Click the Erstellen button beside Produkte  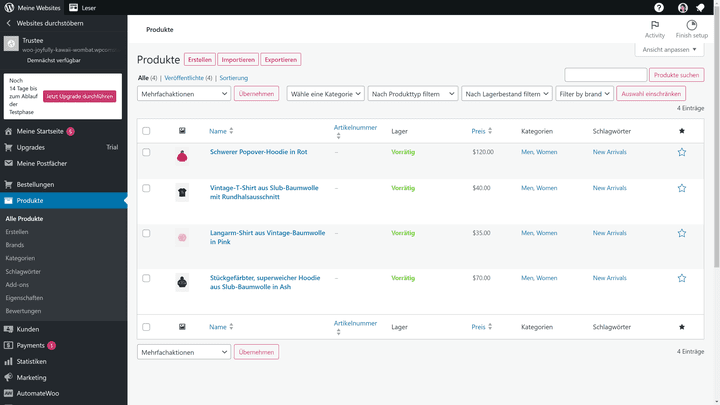pos(200,60)
